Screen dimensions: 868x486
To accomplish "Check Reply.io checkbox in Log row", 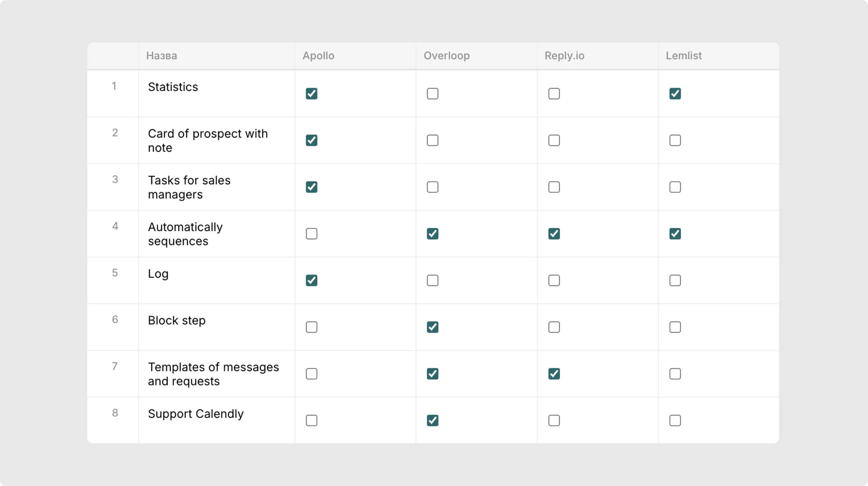I will (554, 280).
